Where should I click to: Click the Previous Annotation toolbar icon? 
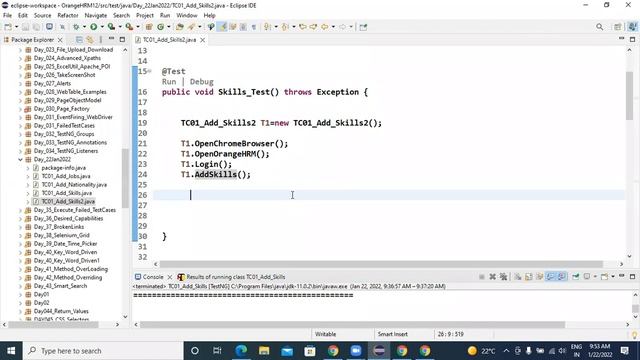click(285, 27)
